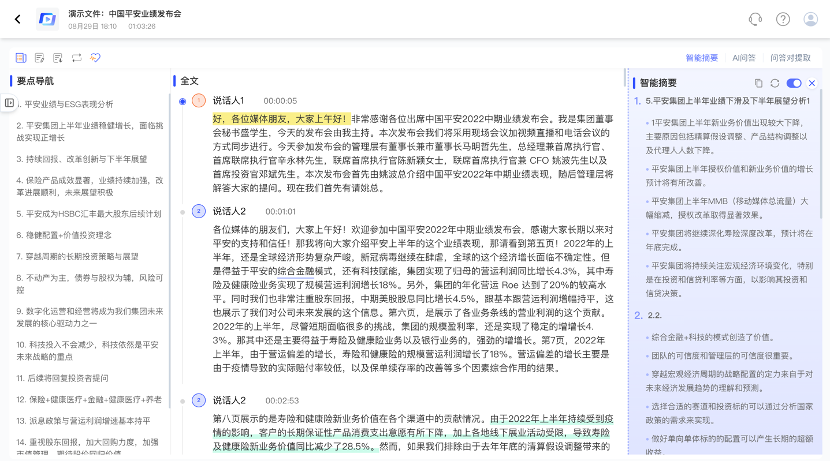This screenshot has height=462, width=830.
Task: Click the 说话人1 speaker label
Action: [x=228, y=101]
